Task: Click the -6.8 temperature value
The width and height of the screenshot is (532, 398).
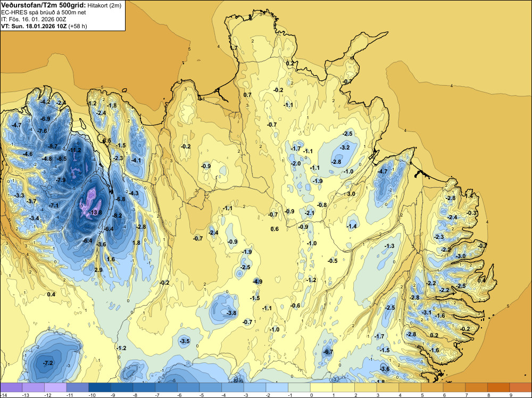Action: point(120,199)
